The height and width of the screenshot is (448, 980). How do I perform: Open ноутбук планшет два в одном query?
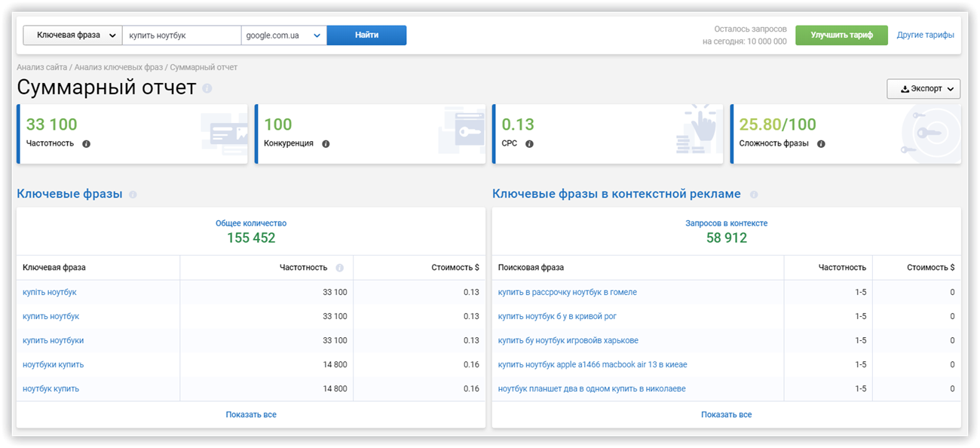(592, 388)
